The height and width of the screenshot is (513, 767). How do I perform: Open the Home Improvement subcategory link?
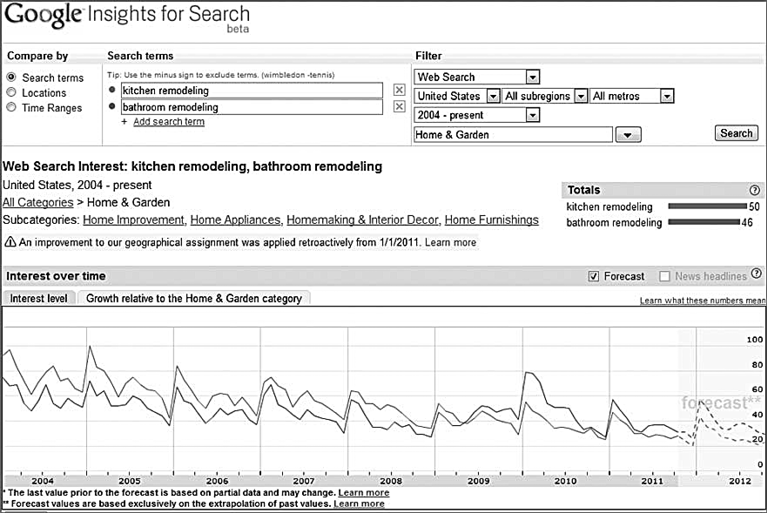click(x=134, y=220)
